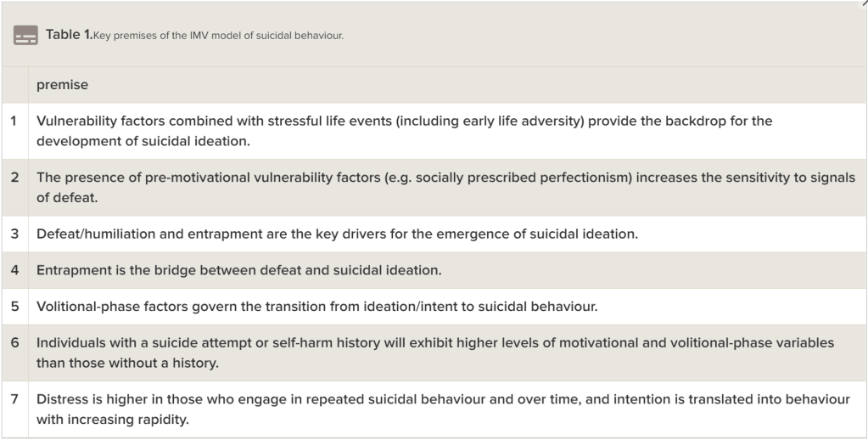Select row number 7 cell

pos(14,399)
